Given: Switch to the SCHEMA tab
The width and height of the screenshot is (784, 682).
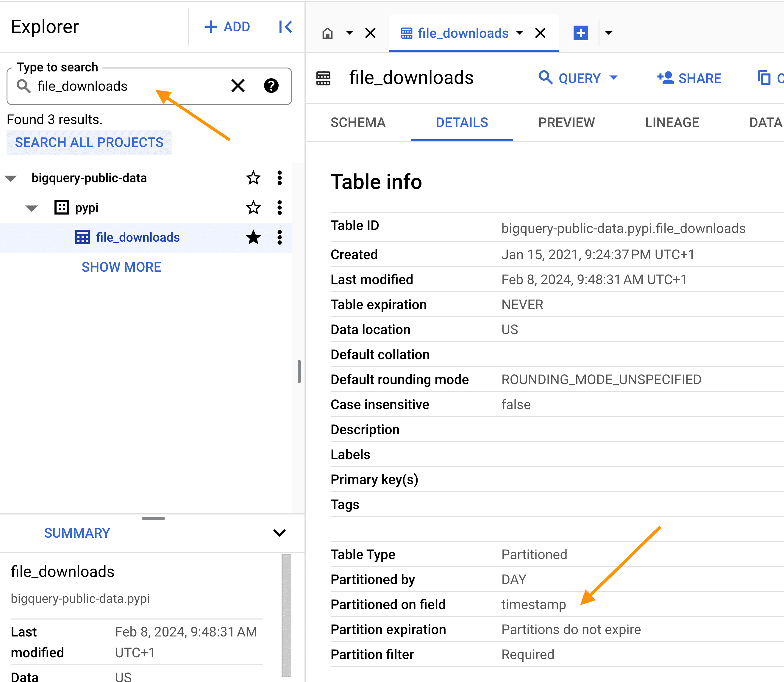Looking at the screenshot, I should click(358, 123).
